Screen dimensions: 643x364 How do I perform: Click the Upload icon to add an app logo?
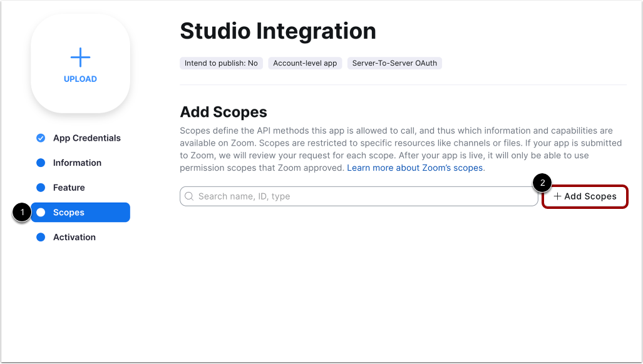tap(80, 58)
